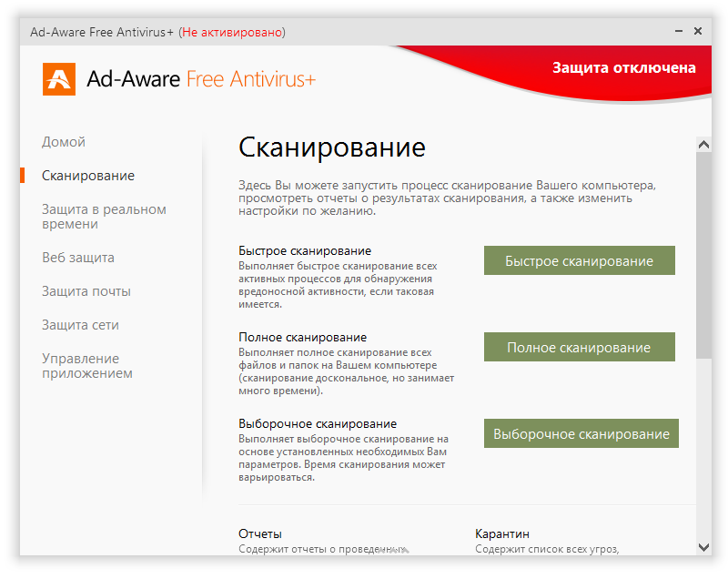The width and height of the screenshot is (728, 579).
Task: Click the Защита отключена status banner
Action: tap(624, 67)
